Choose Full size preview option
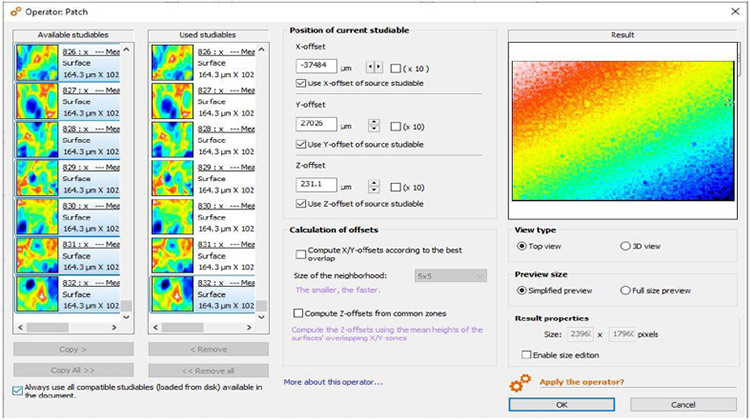The height and width of the screenshot is (420, 750). 625,291
